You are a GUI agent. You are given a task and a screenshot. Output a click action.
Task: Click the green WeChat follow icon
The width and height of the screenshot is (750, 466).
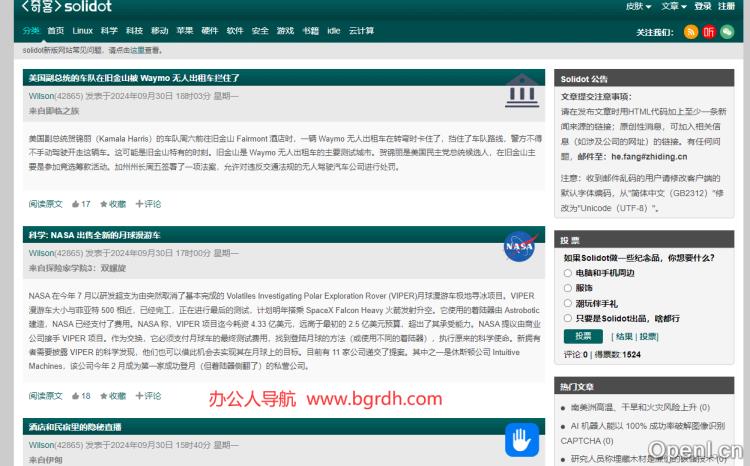click(728, 32)
